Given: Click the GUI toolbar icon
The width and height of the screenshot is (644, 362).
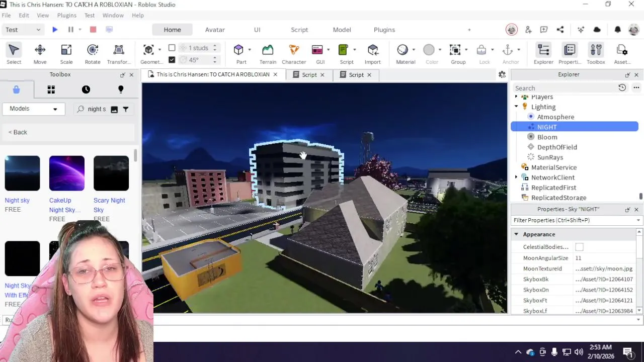Looking at the screenshot, I should click(x=317, y=50).
